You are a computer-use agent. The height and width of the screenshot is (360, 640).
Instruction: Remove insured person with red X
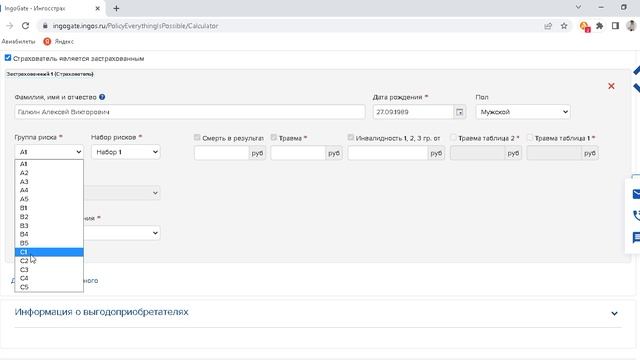pos(611,86)
